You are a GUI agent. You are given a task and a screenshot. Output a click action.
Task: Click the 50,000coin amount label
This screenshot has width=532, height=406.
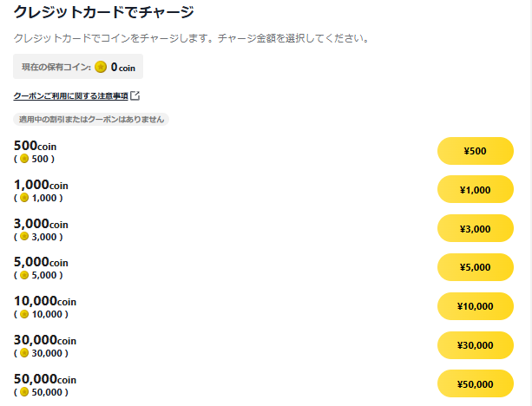tap(45, 379)
